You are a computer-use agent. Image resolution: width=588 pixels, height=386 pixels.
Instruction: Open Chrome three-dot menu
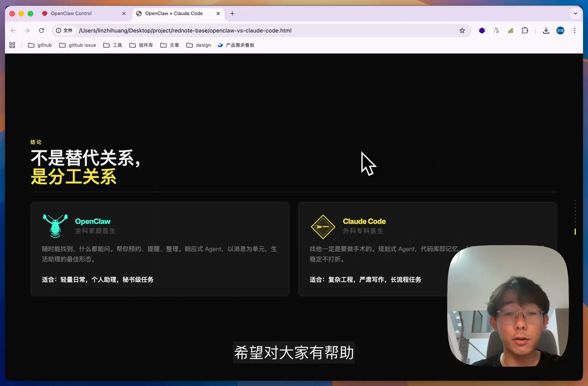click(x=574, y=31)
